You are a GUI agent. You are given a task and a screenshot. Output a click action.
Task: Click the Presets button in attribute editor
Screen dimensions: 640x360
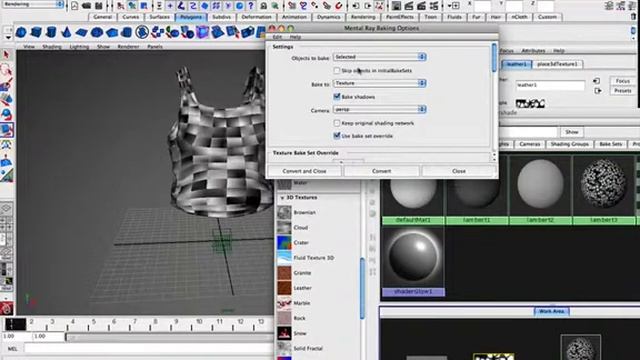tap(623, 91)
